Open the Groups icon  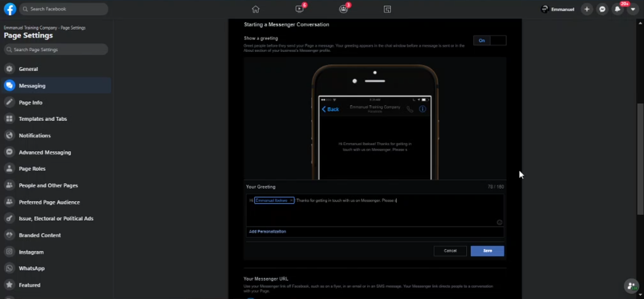coord(343,9)
